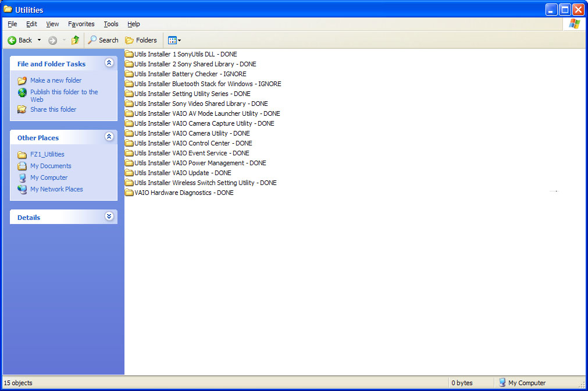Select 'Utils Installer VAIO Control Center - DONE' name

(x=193, y=143)
